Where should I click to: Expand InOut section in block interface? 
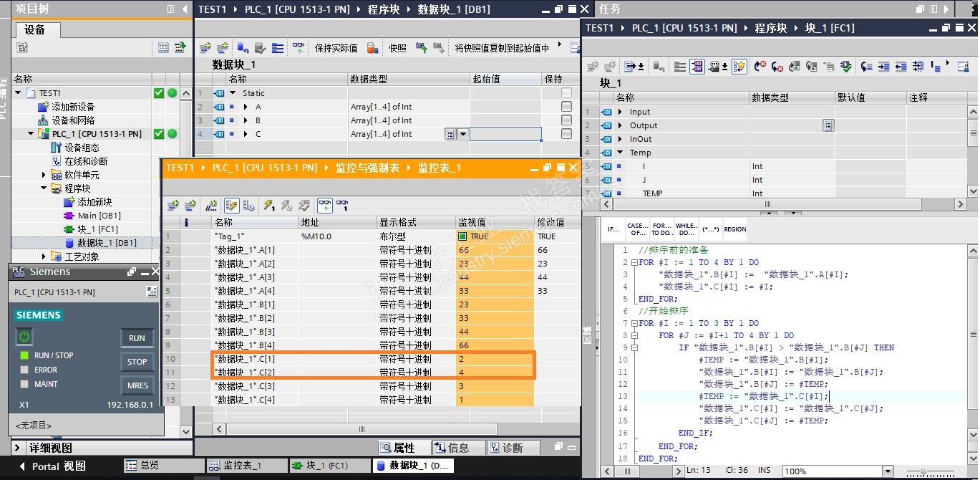pos(620,139)
